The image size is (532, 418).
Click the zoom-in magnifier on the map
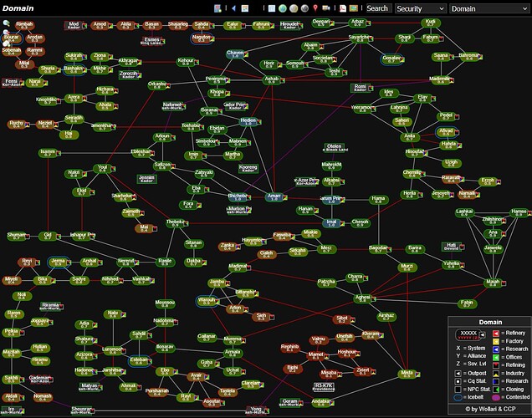6,23
